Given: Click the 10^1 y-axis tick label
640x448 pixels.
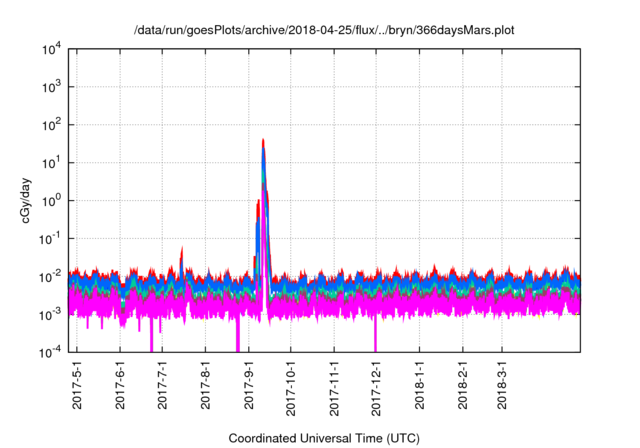Looking at the screenshot, I should coord(51,163).
